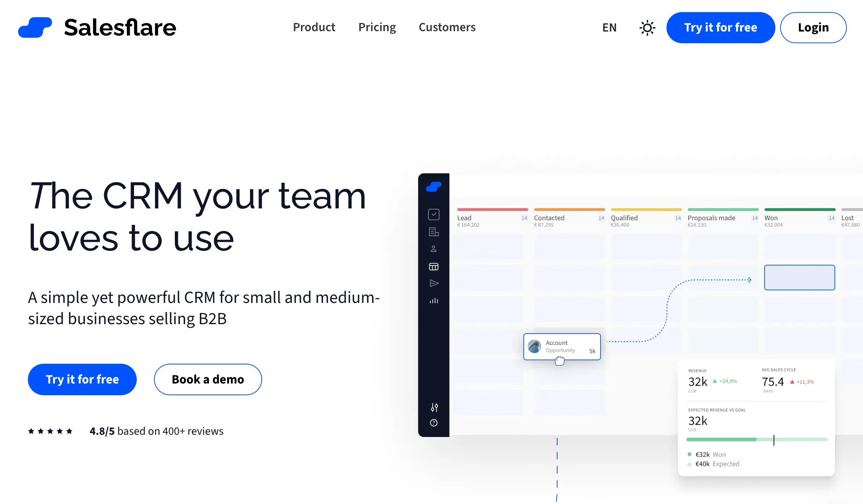Click the 32k revenue value
This screenshot has width=863, height=504.
pos(698,382)
